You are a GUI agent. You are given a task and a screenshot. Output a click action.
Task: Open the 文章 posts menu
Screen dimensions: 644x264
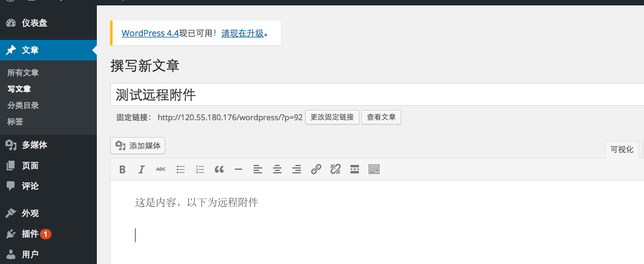pos(48,50)
